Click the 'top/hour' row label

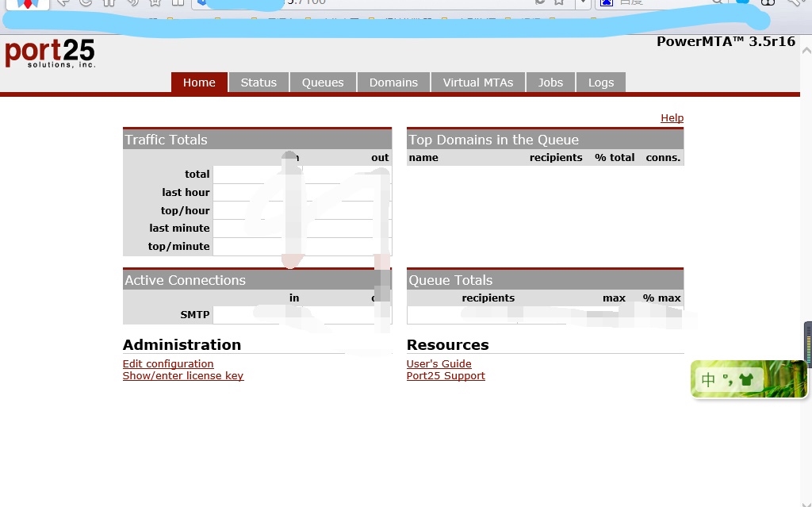click(x=185, y=210)
